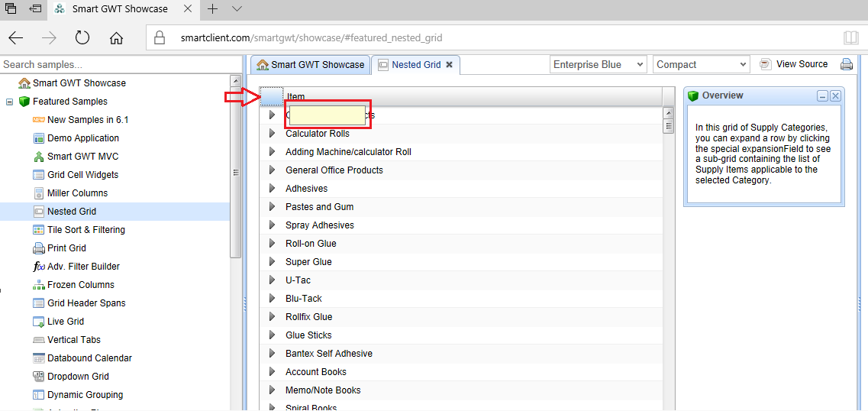Open the tab preview chevron
This screenshot has height=411, width=868.
237,9
